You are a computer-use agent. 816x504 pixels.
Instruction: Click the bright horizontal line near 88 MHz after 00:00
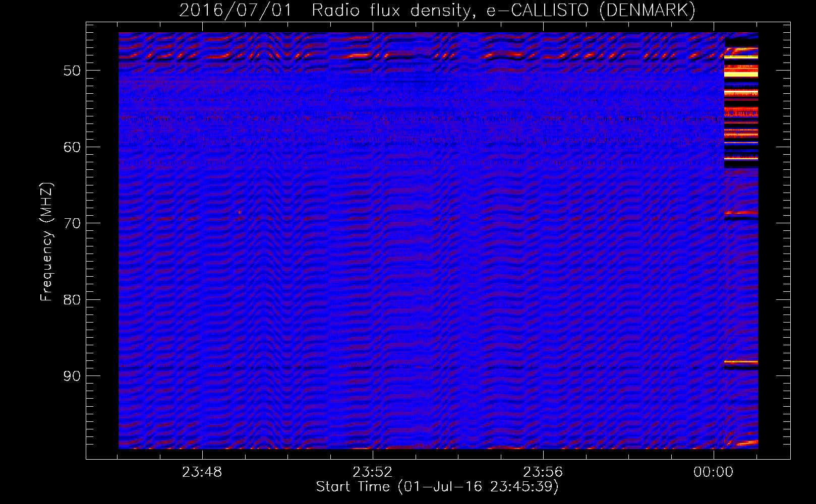point(741,362)
